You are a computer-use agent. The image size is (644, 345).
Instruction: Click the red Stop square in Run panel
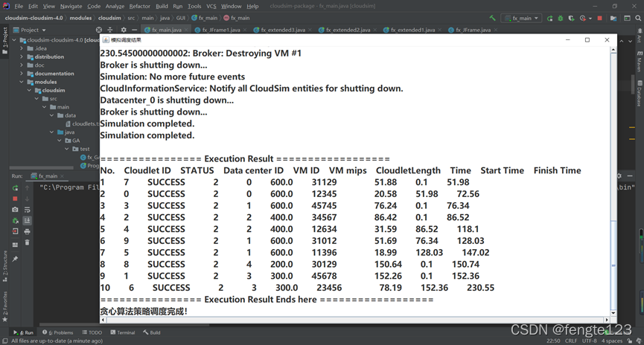[15, 199]
